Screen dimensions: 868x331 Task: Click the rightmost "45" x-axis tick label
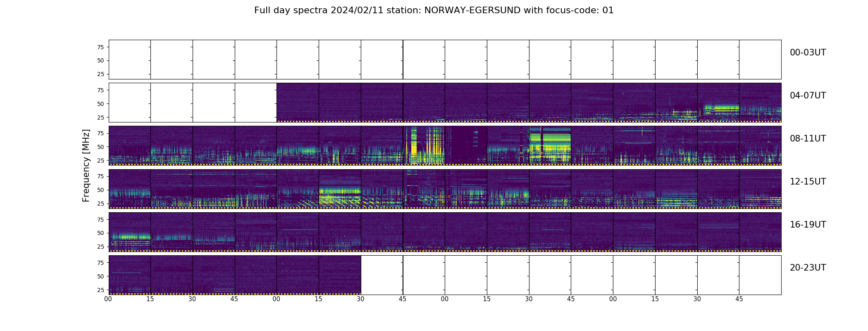tap(739, 299)
